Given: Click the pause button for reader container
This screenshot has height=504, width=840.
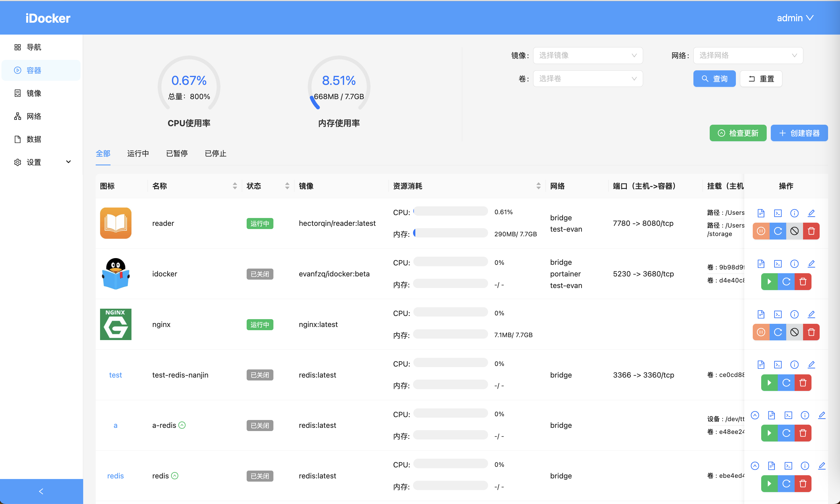Looking at the screenshot, I should click(761, 231).
